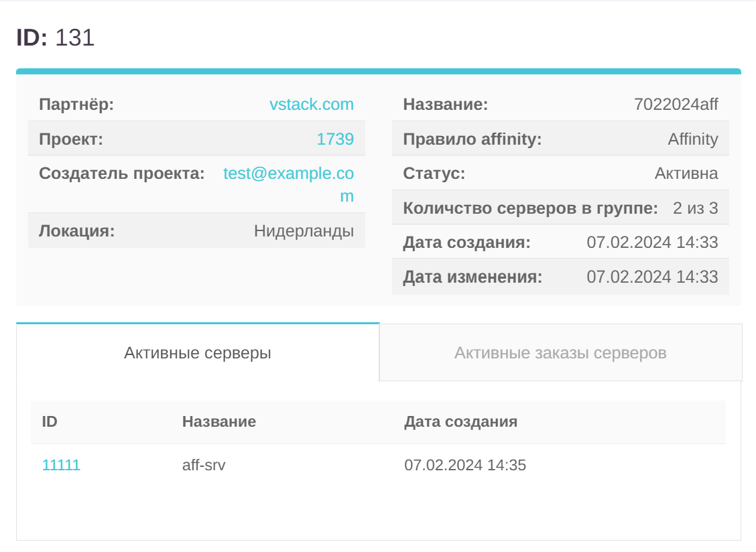Open server ID 11111 link
This screenshot has width=756, height=552.
coord(61,465)
